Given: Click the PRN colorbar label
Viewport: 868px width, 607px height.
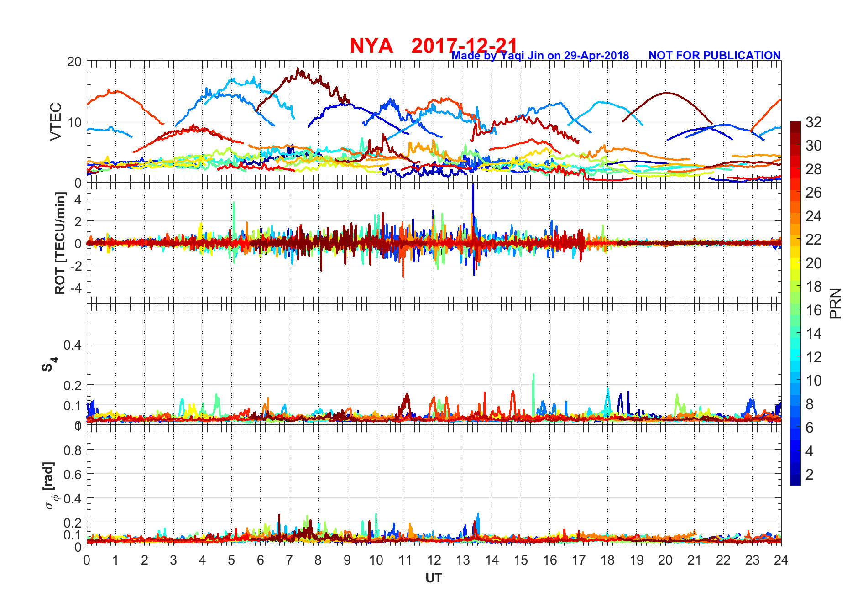Looking at the screenshot, I should 835,303.
